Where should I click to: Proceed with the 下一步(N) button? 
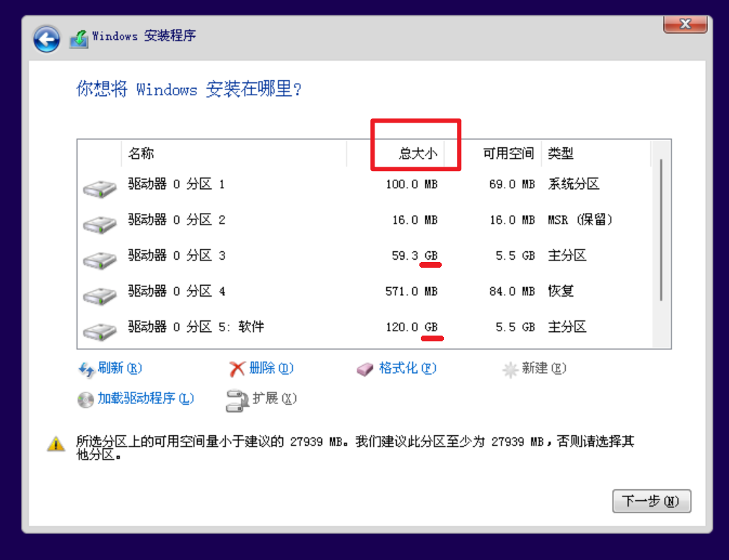coord(651,501)
